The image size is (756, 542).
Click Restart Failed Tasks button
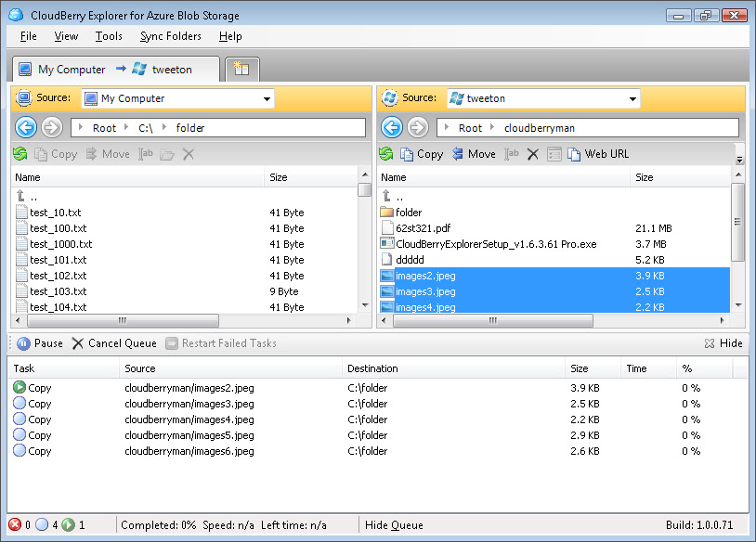[221, 343]
